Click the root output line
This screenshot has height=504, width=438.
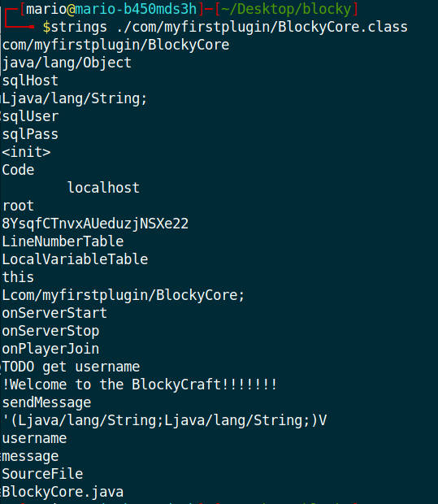pyautogui.click(x=18, y=206)
